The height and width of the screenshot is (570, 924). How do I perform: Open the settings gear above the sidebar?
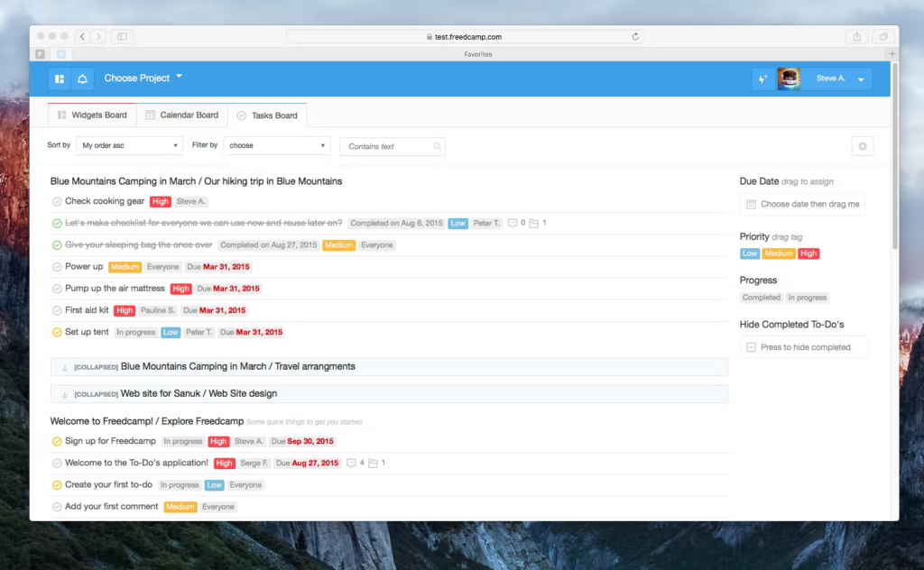point(862,145)
